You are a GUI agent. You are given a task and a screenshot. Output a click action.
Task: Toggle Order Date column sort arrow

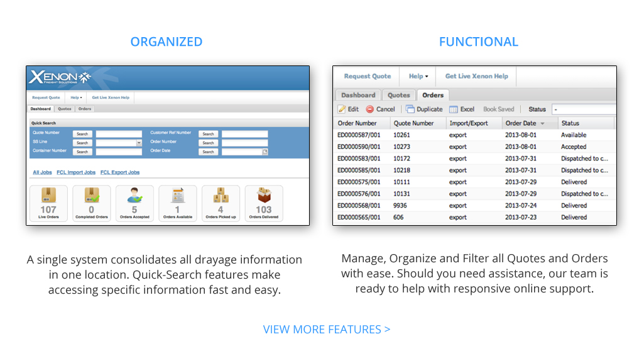pos(543,123)
